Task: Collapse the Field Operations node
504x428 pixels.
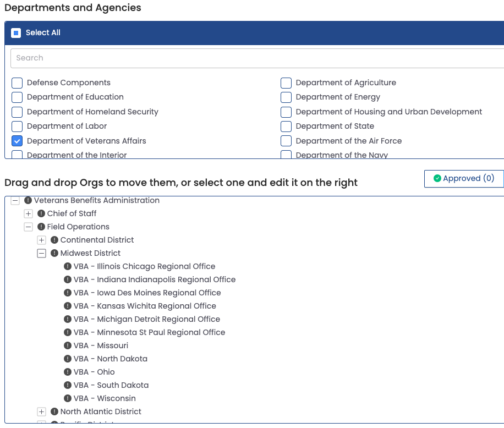Action: coord(29,227)
